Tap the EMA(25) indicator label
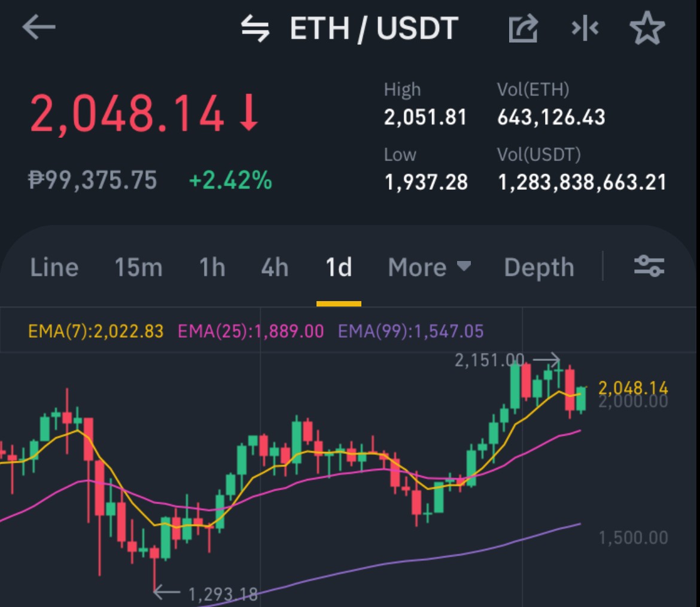700x607 pixels. click(251, 331)
